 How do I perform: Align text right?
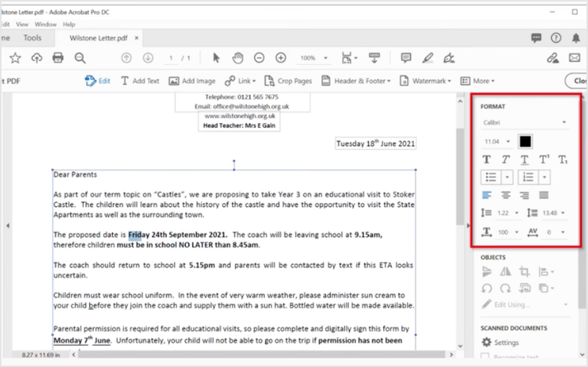coord(524,195)
